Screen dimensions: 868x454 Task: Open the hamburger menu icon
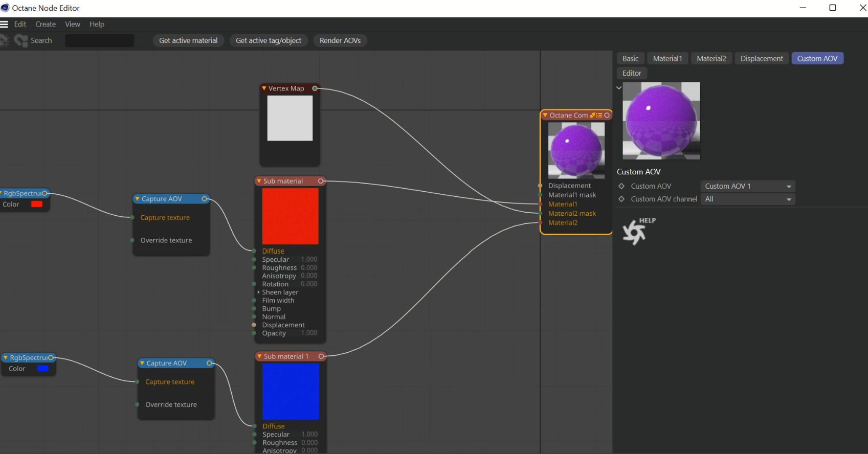4,24
